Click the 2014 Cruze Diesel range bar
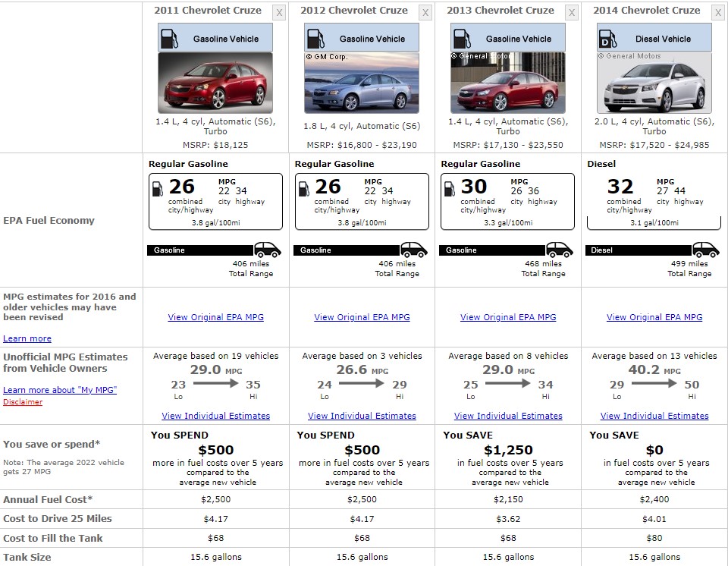 [639, 250]
